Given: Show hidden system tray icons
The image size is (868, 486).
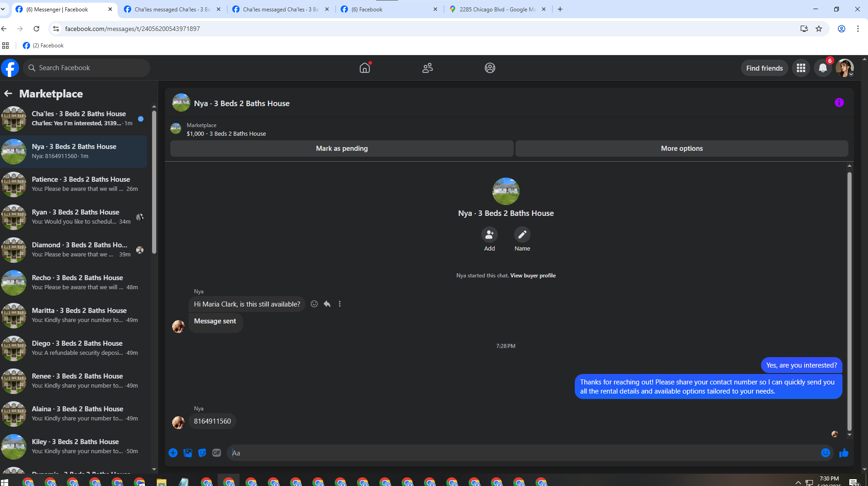Looking at the screenshot, I should click(x=798, y=482).
